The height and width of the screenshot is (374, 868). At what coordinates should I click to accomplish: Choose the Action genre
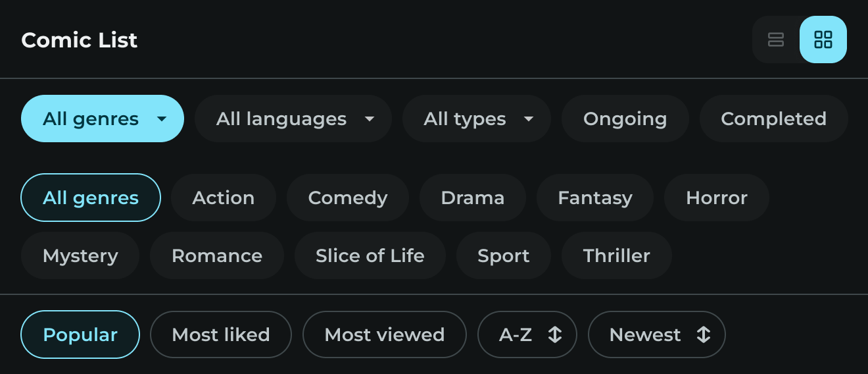224,198
